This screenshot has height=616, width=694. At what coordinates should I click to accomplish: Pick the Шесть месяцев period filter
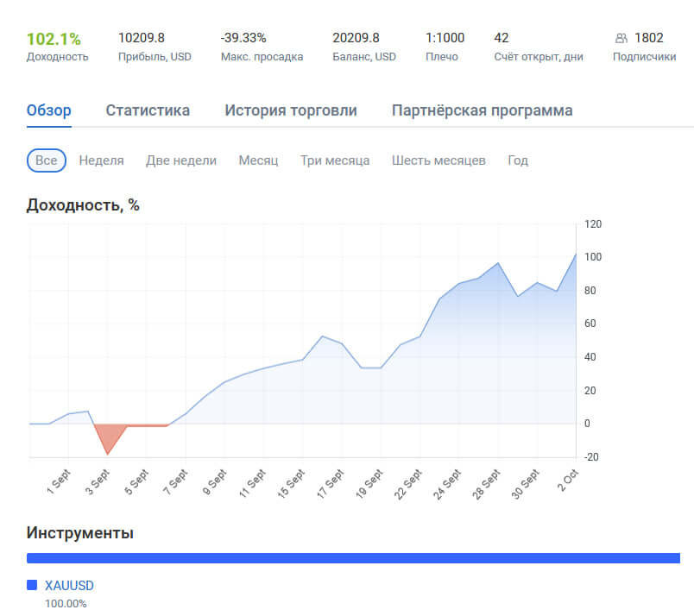click(438, 160)
